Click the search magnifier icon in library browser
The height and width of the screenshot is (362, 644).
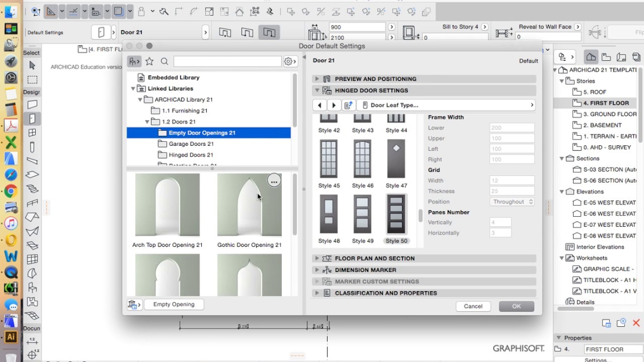(165, 61)
